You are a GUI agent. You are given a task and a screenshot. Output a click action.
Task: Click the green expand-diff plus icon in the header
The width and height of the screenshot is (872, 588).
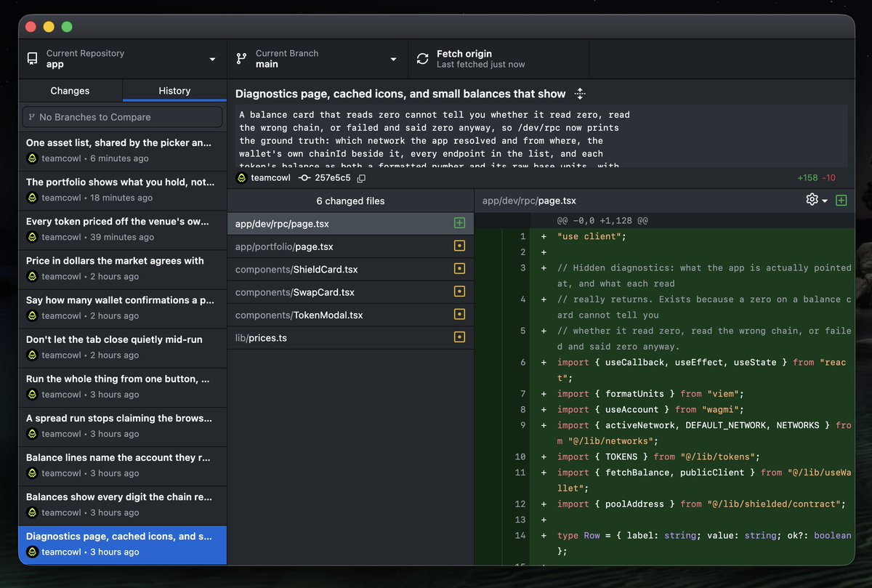tap(841, 200)
